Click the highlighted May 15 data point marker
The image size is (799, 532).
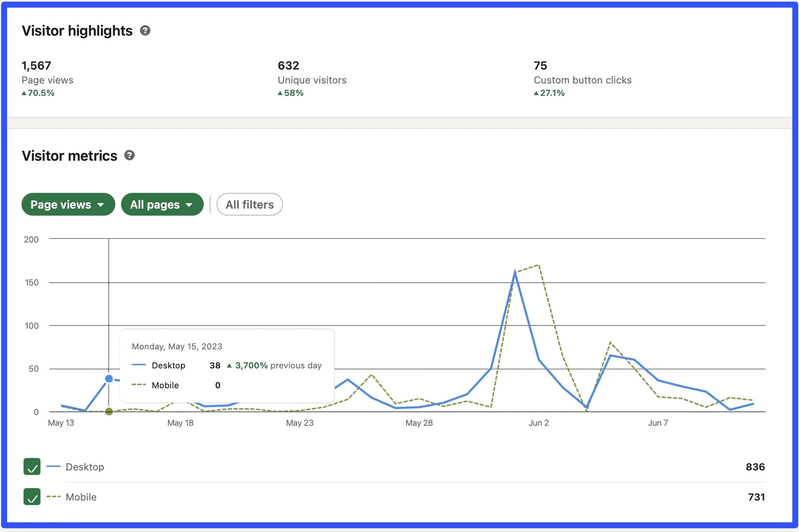(x=109, y=378)
